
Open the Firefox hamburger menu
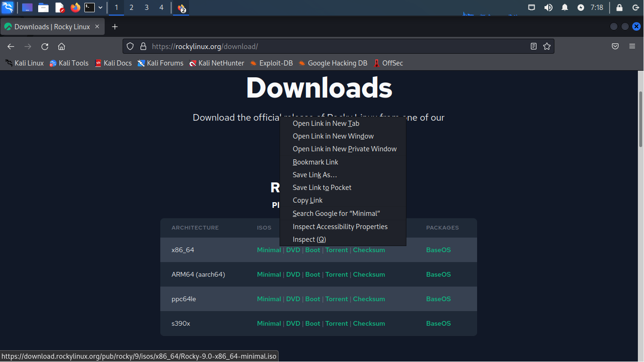(632, 46)
